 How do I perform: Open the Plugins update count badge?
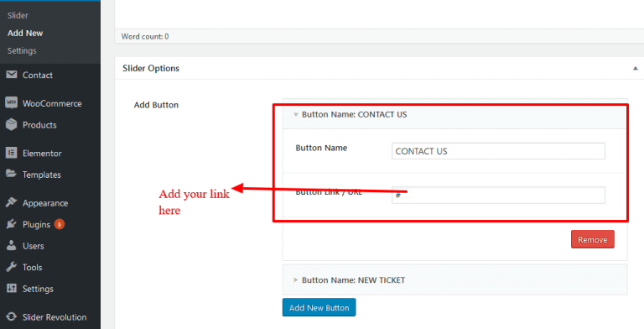pyautogui.click(x=60, y=224)
